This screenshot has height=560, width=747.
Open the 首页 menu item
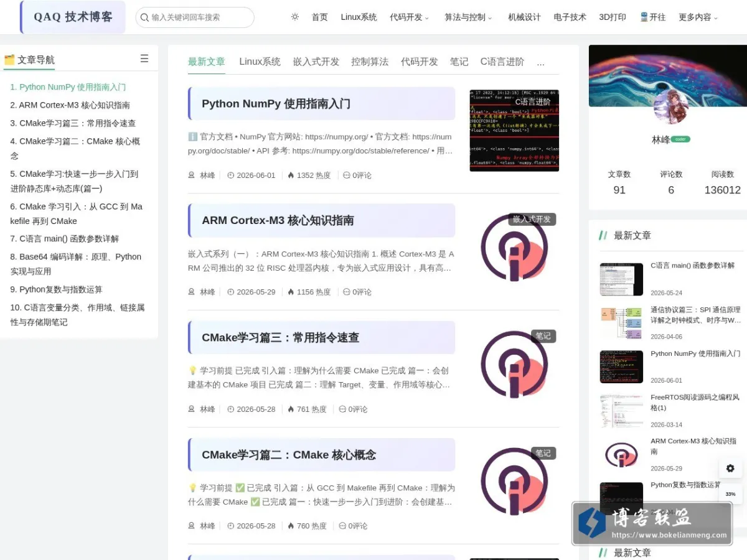click(320, 17)
